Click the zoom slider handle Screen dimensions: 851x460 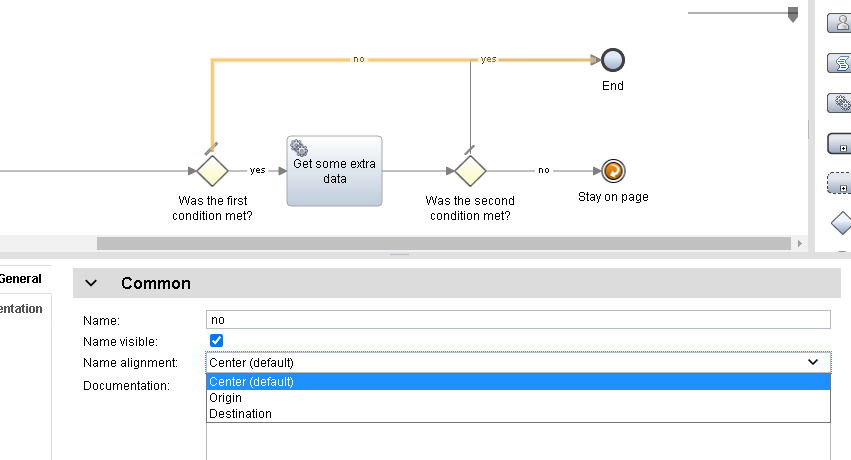793,15
